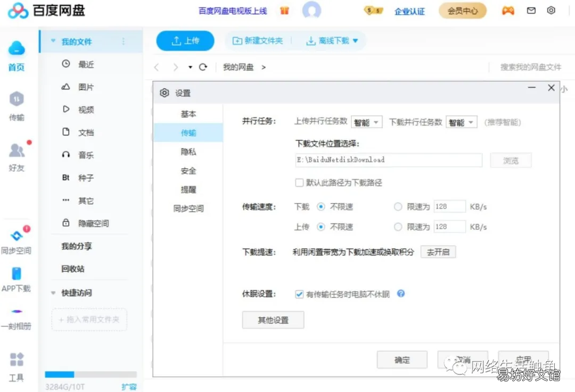Expand the 离线下载 dropdown arrow
575x392 pixels.
(355, 40)
